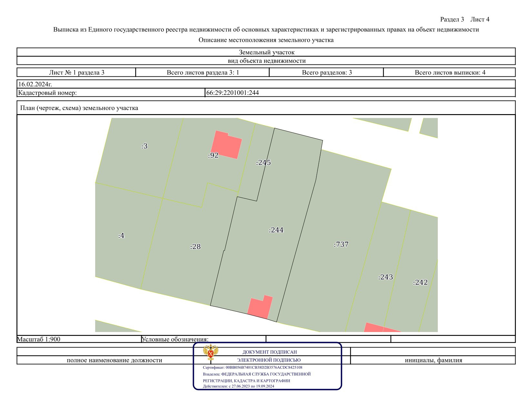Click 'Всего листов выписки: 4' cell
This screenshot has width=532, height=411.
tap(450, 72)
